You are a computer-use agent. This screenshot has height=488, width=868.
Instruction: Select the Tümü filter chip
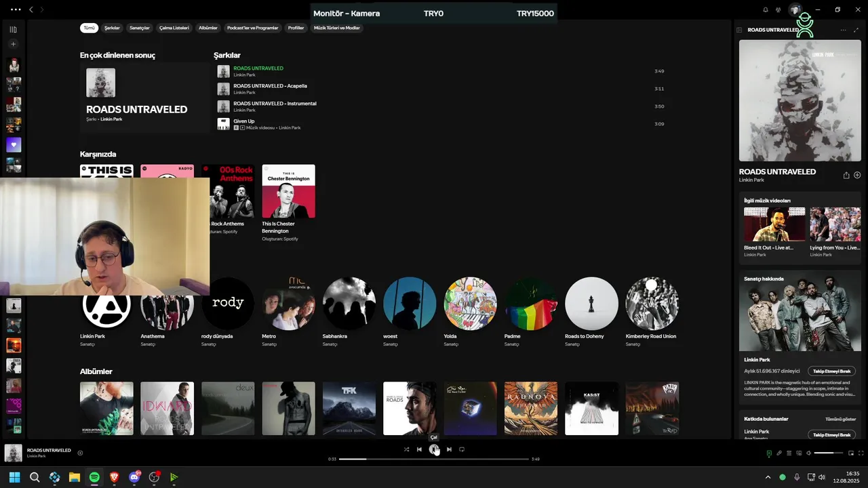click(89, 28)
